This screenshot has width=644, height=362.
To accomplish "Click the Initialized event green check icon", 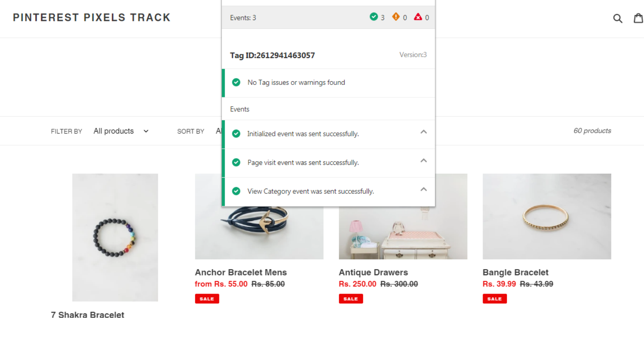I will tap(236, 134).
